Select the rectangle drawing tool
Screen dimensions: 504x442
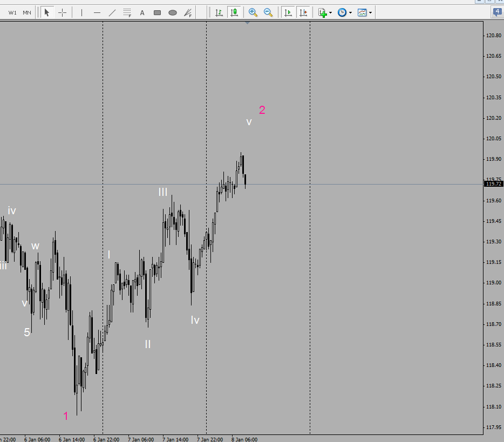[157, 12]
